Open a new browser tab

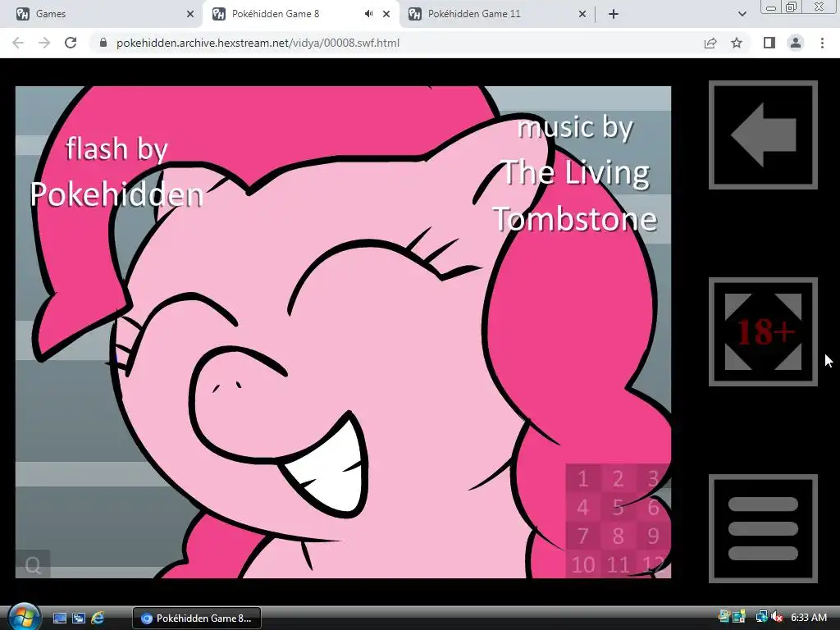pos(614,14)
